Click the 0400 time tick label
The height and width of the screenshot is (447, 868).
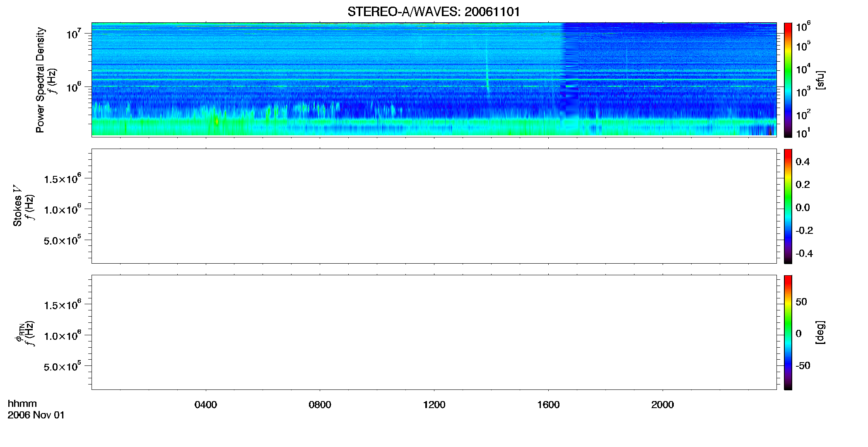[x=206, y=405]
